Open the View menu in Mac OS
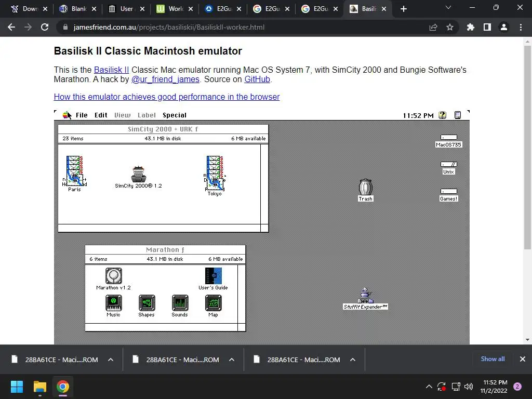This screenshot has height=399, width=532. click(x=123, y=115)
